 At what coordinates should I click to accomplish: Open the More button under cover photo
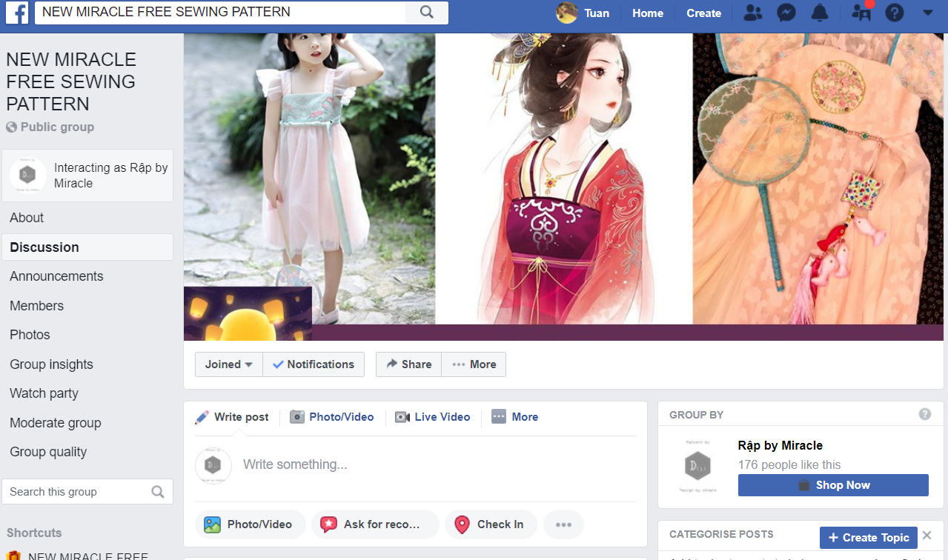pyautogui.click(x=474, y=364)
